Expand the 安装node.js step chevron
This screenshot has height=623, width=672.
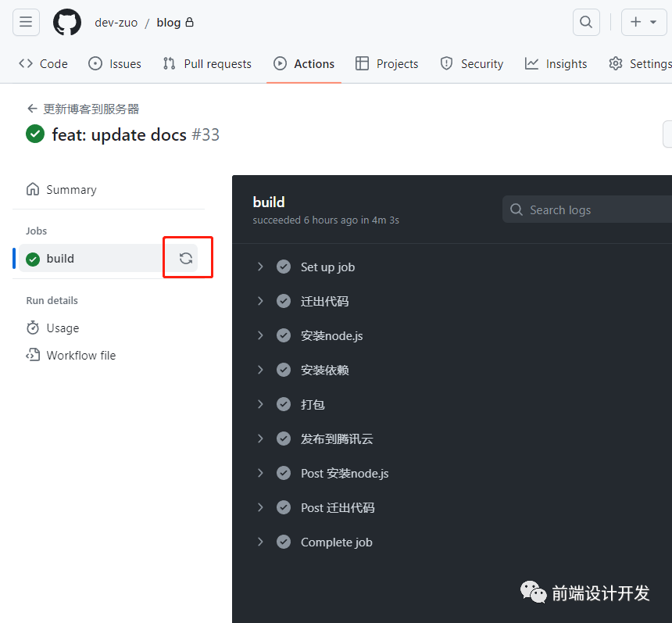(260, 335)
